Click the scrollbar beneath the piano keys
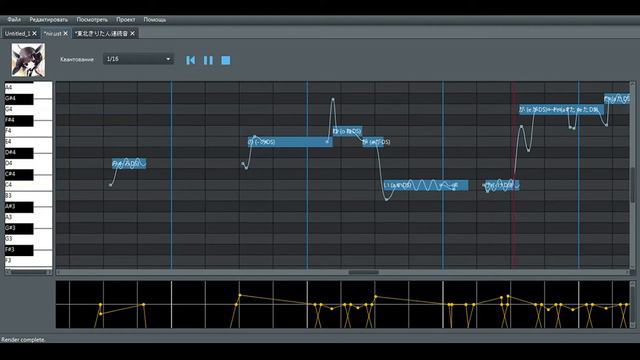Image resolution: width=640 pixels, height=360 pixels. pyautogui.click(x=29, y=272)
